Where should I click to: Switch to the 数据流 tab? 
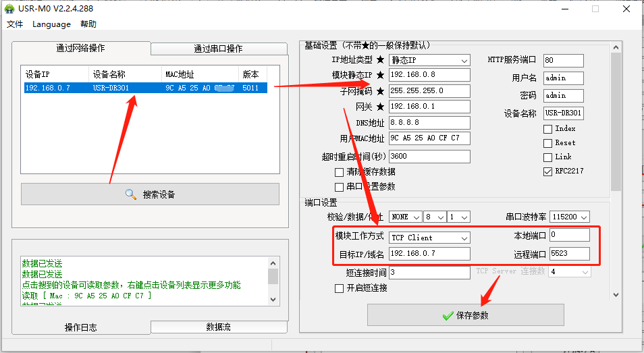(x=218, y=327)
